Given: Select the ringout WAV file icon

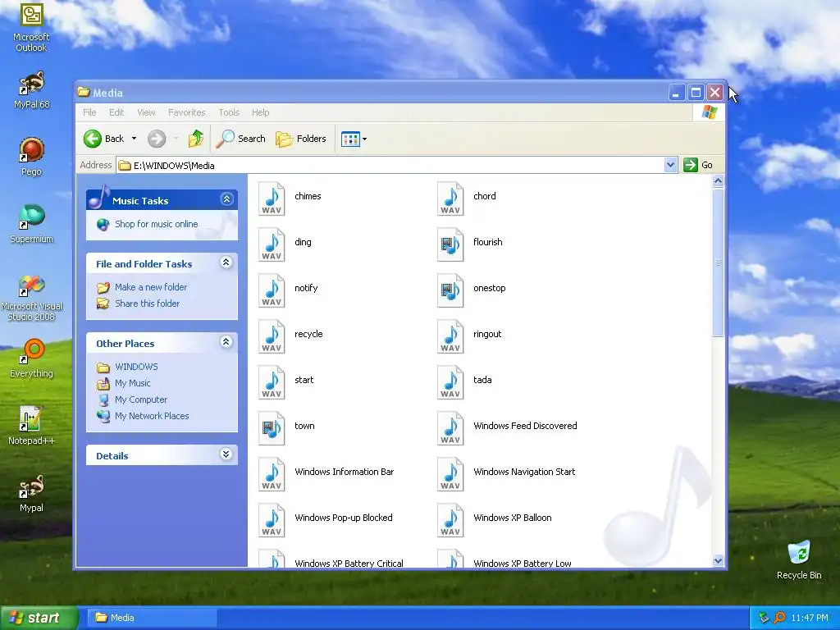Looking at the screenshot, I should click(x=450, y=336).
